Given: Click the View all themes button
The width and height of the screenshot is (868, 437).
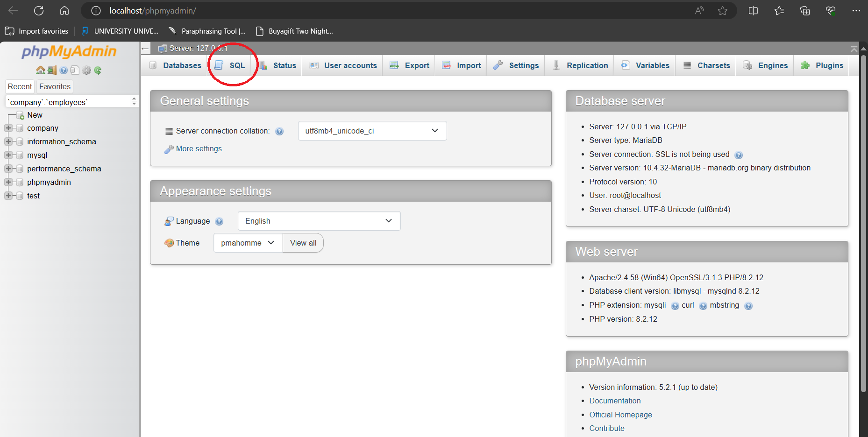Looking at the screenshot, I should 303,243.
